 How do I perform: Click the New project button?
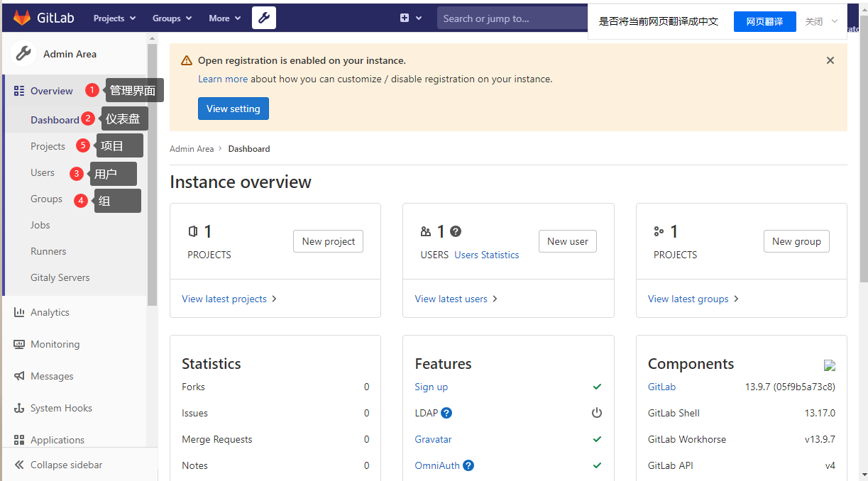coord(329,241)
